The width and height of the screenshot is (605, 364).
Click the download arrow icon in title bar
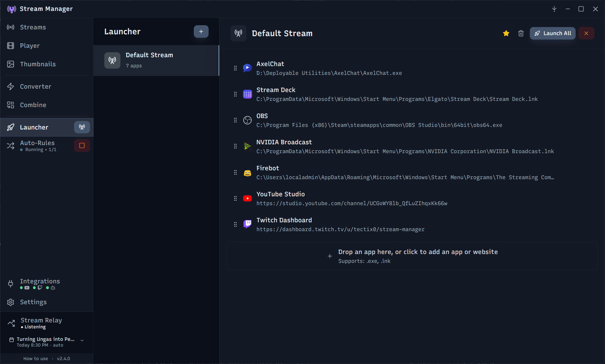(554, 9)
